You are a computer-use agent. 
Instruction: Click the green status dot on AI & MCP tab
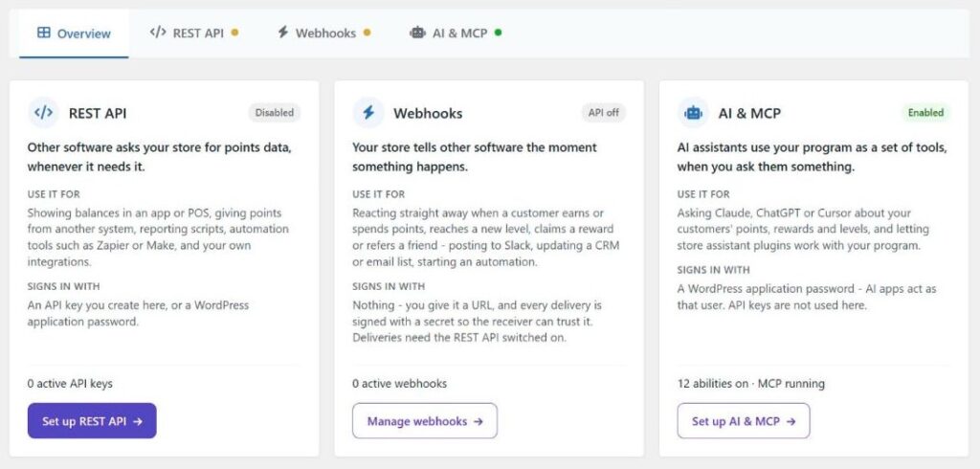point(498,33)
